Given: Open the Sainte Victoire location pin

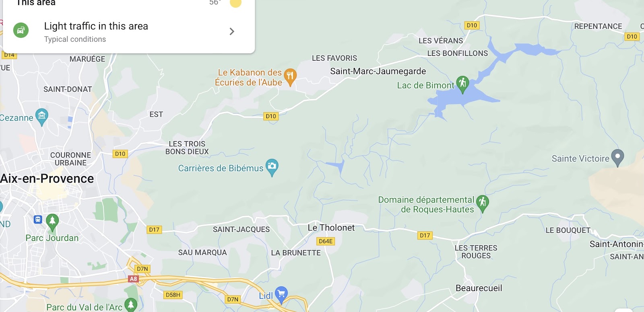Looking at the screenshot, I should (x=617, y=158).
